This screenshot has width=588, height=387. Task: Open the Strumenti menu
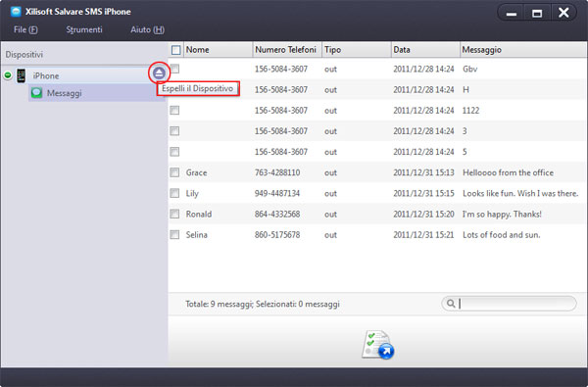(x=84, y=29)
